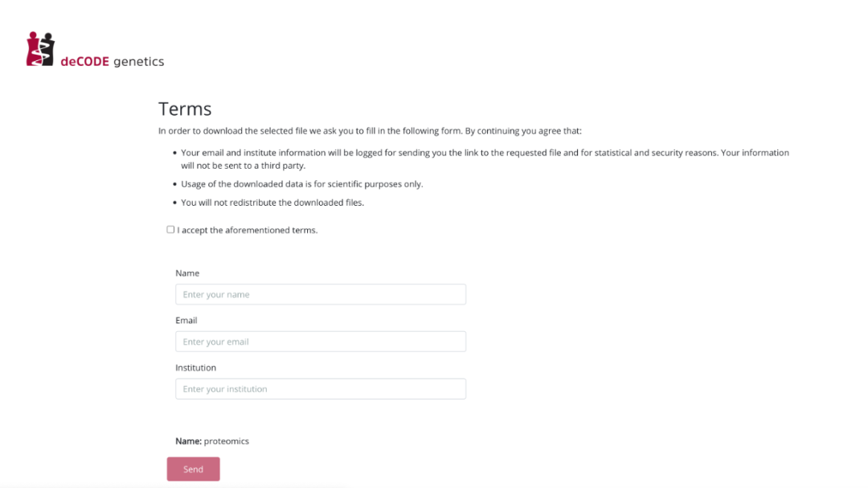Click the "genetics" word in the logo
Screen dimensions: 868x488
(x=138, y=62)
